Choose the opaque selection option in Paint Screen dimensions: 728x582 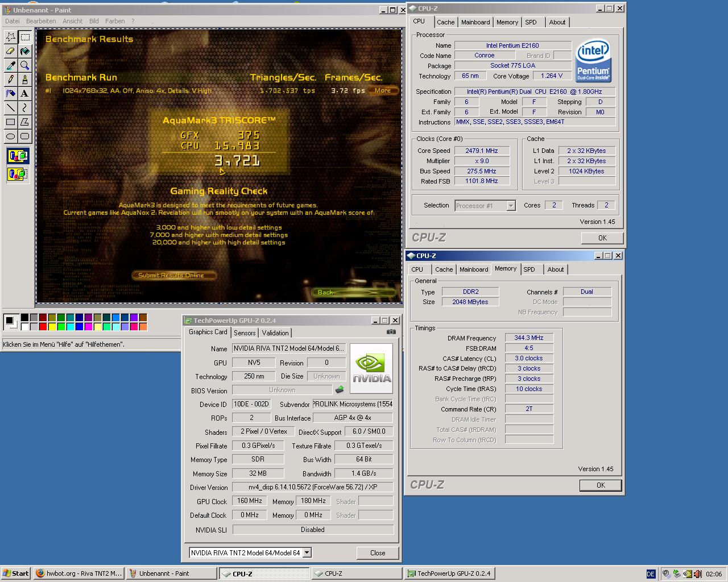[x=18, y=156]
